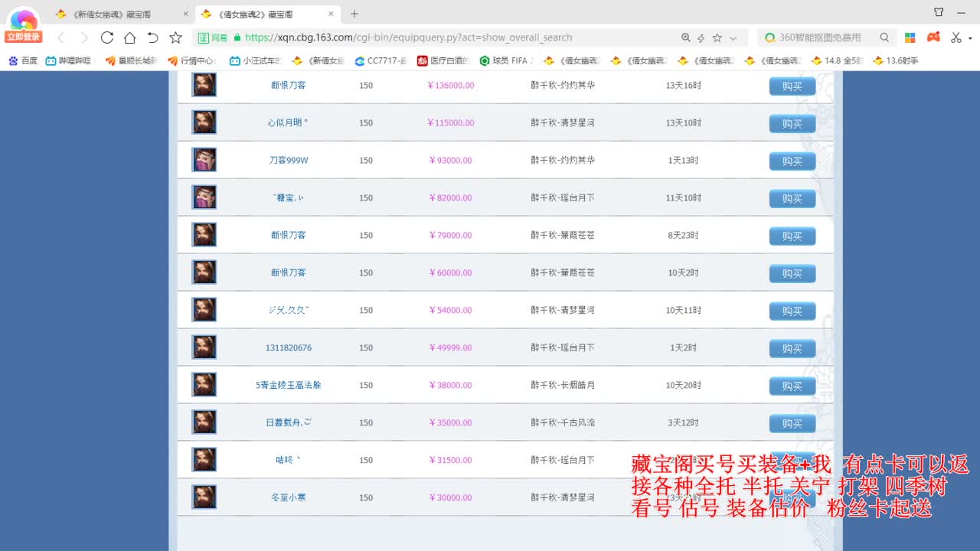Open the game center controller icon
The height and width of the screenshot is (551, 980).
[934, 37]
